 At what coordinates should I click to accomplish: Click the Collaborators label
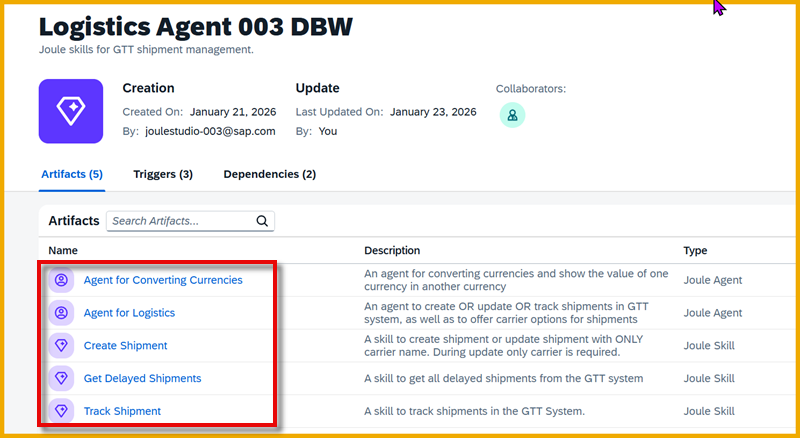click(x=531, y=89)
